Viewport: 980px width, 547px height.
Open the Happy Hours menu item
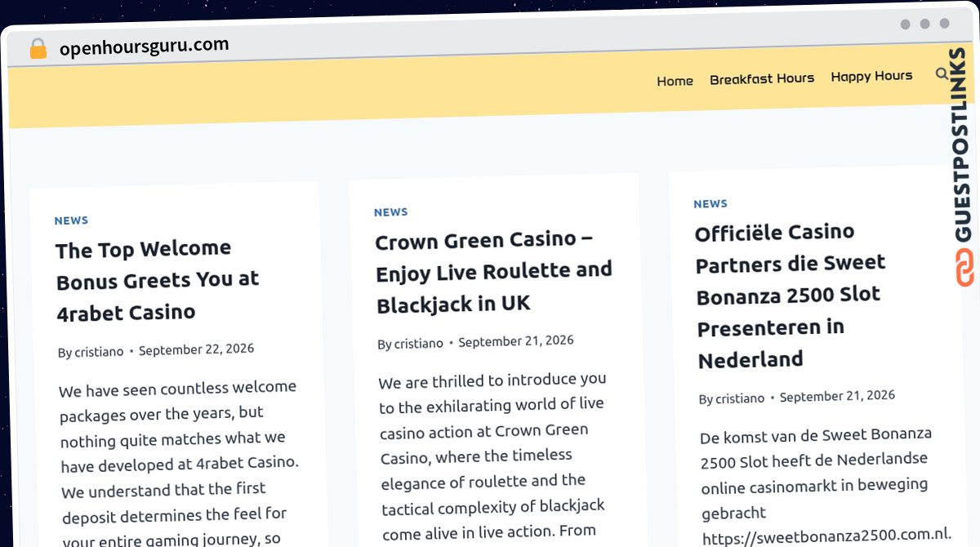point(871,76)
